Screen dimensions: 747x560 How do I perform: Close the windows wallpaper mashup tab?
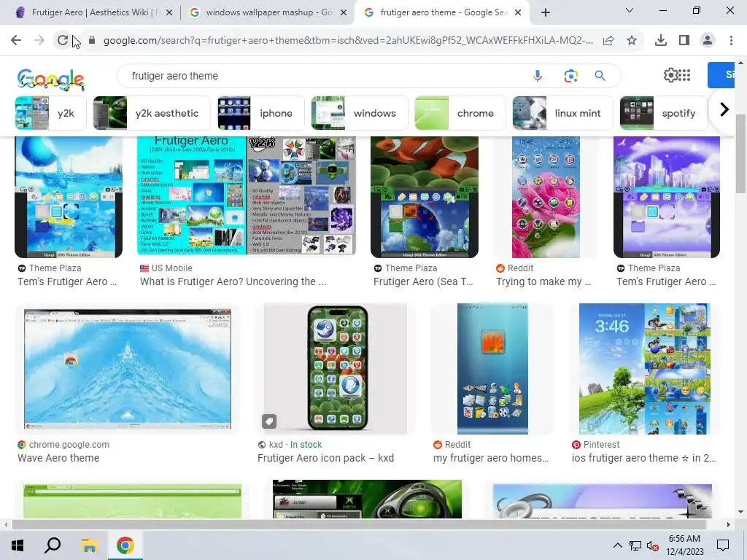point(344,13)
